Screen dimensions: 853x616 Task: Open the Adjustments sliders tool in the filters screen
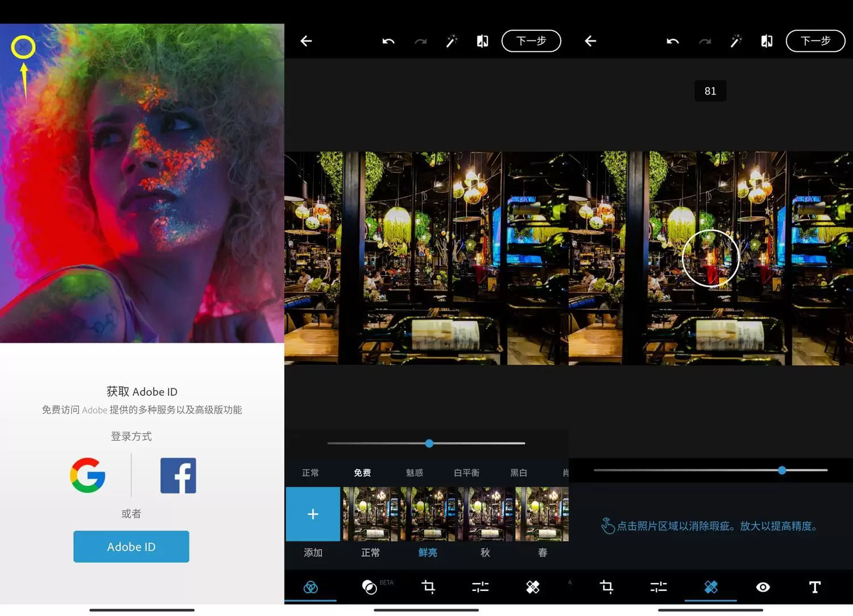(481, 587)
